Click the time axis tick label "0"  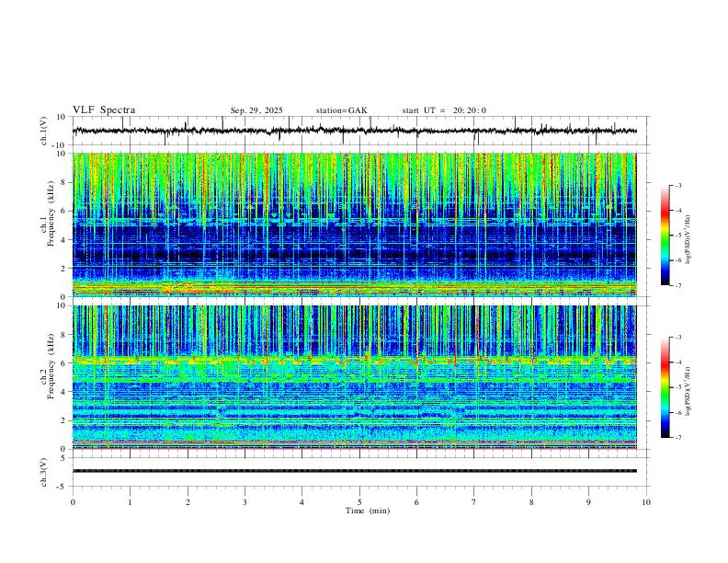click(x=73, y=502)
